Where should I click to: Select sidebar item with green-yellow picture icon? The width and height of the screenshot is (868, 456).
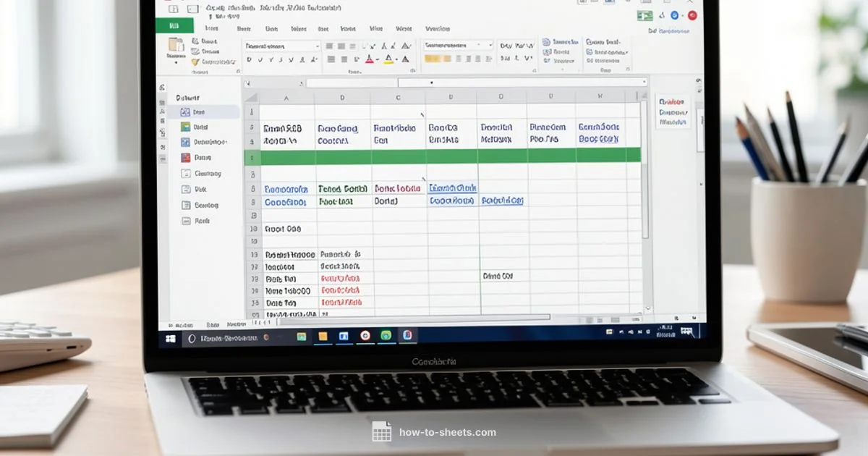(x=186, y=127)
